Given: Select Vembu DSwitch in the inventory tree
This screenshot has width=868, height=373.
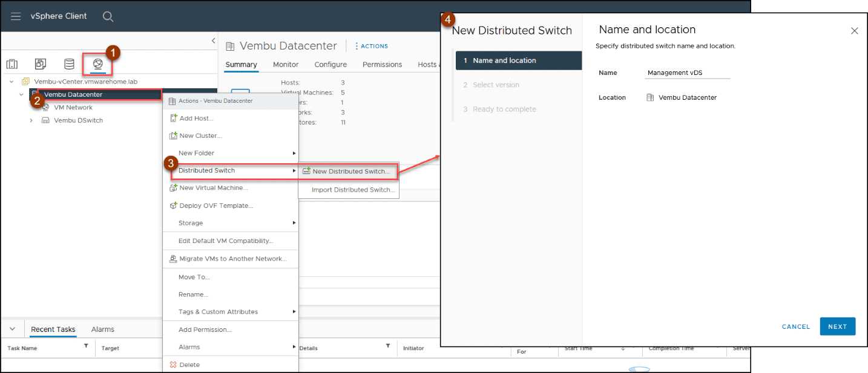Looking at the screenshot, I should pos(78,120).
